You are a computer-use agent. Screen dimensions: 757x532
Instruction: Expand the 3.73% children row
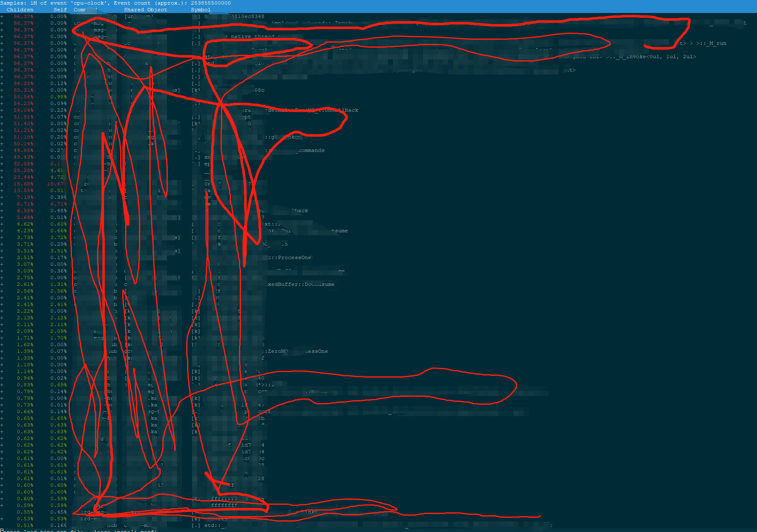pyautogui.click(x=2, y=238)
